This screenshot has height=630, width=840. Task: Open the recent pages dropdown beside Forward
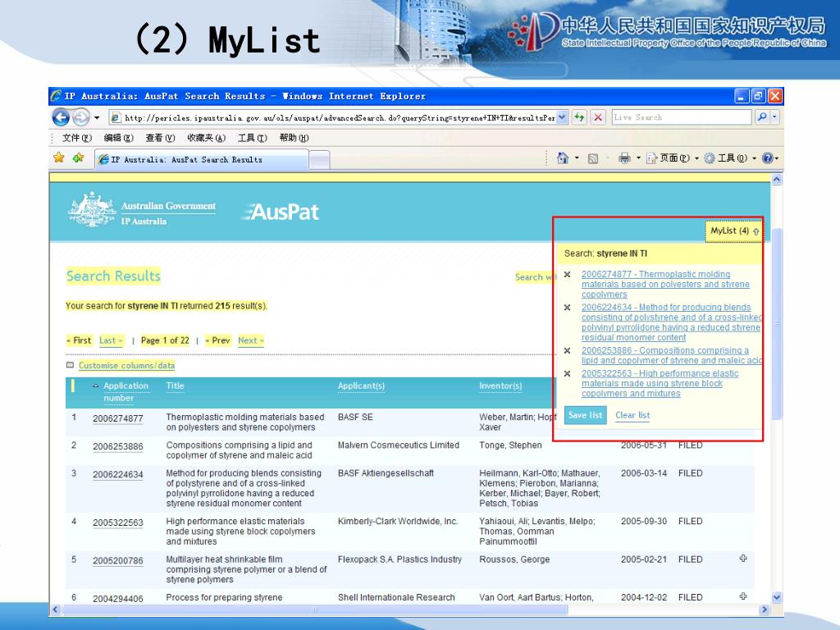(97, 117)
